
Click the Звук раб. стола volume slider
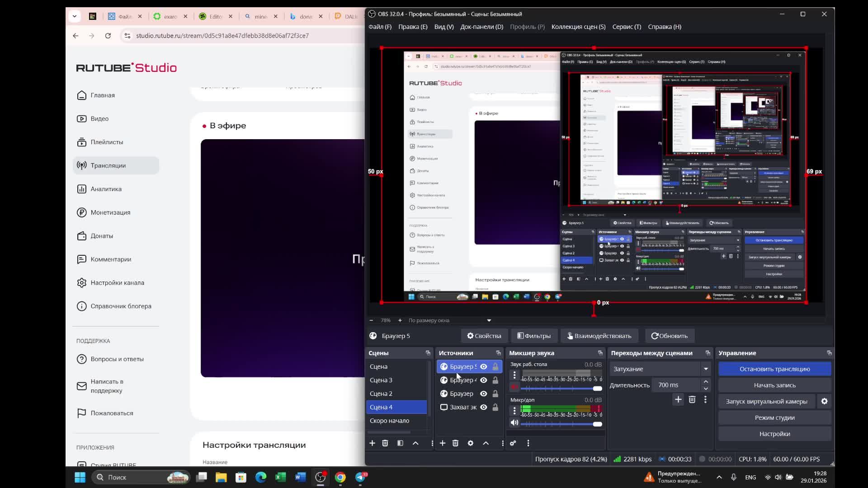tap(561, 388)
